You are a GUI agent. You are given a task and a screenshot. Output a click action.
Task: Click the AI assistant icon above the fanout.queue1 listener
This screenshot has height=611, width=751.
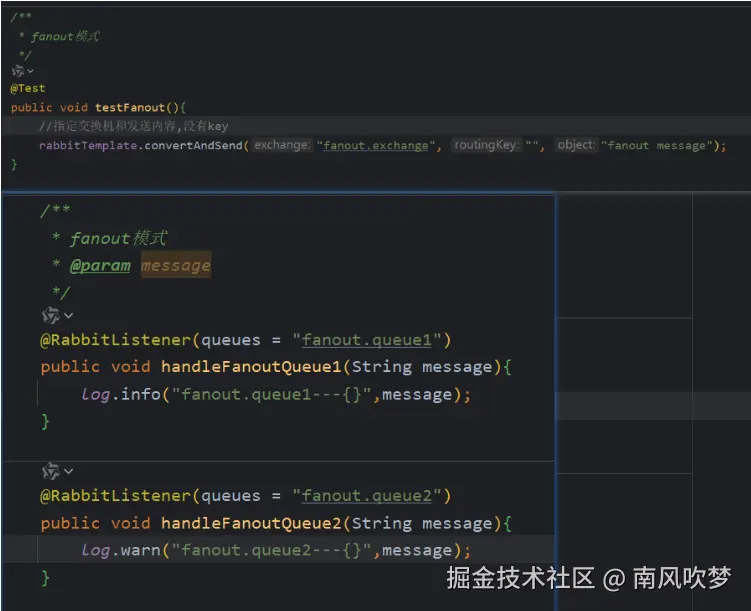[x=50, y=316]
